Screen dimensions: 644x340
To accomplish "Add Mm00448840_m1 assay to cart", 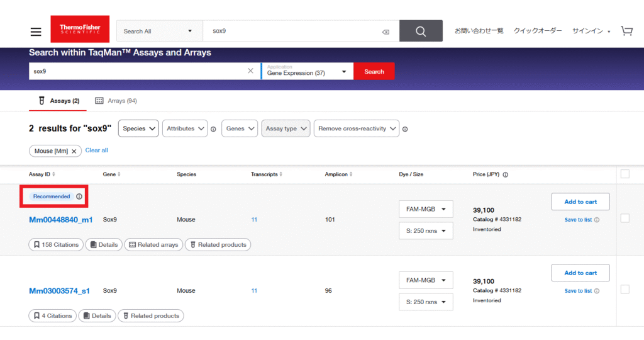I will click(580, 201).
